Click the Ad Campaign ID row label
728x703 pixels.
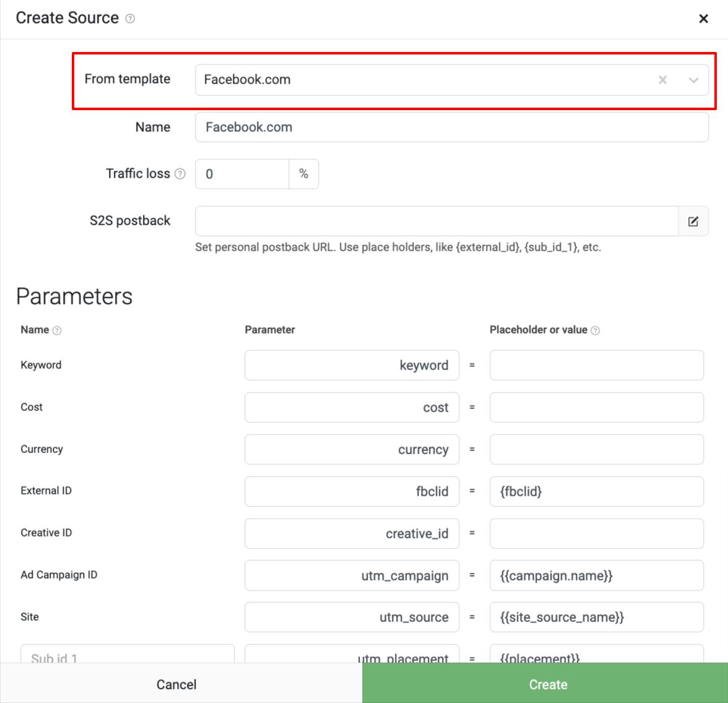(59, 575)
